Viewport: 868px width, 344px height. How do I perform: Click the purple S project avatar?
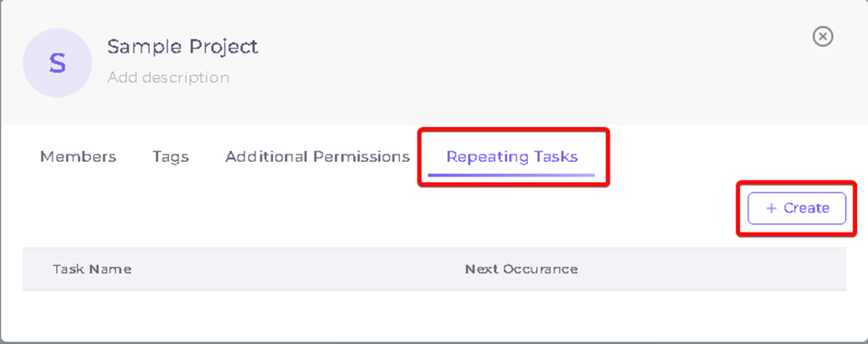57,63
